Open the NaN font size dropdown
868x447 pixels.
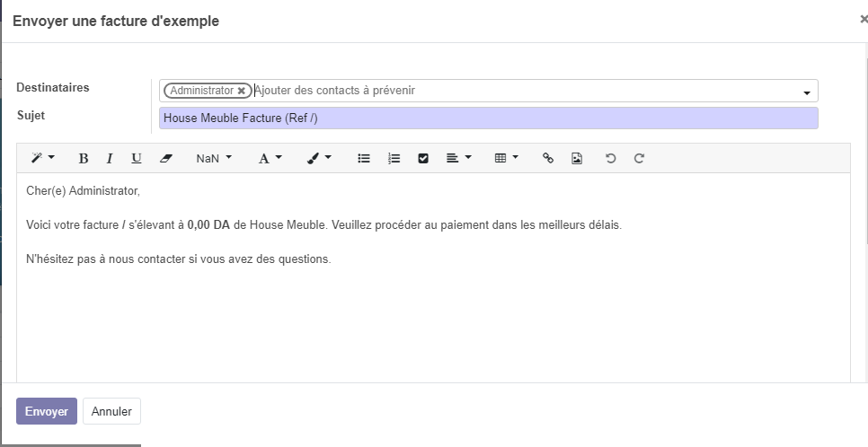click(214, 158)
